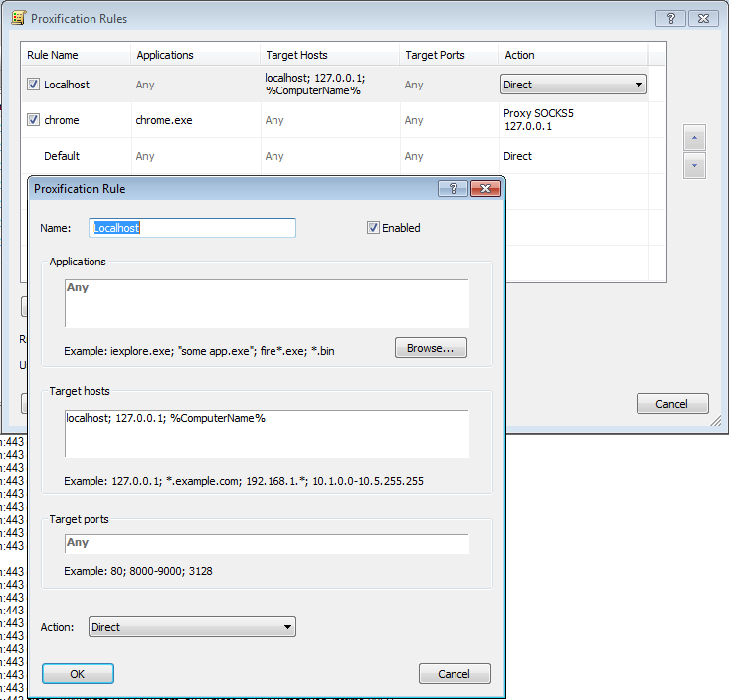Uncheck the Localhost rule checkbox
729x700 pixels.
pos(34,85)
